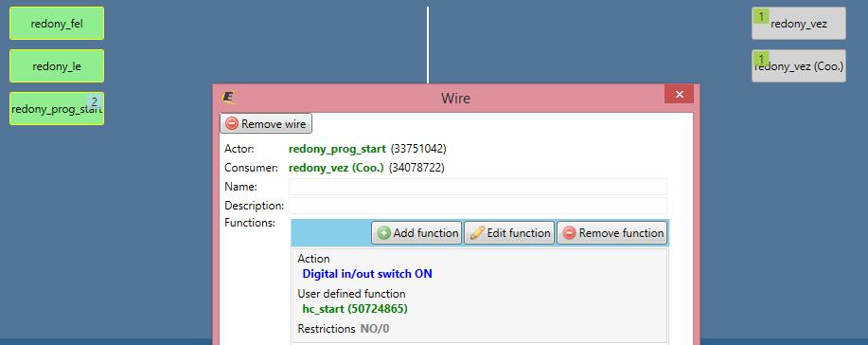This screenshot has width=868, height=345.
Task: Focus the Description input field
Action: [x=478, y=206]
